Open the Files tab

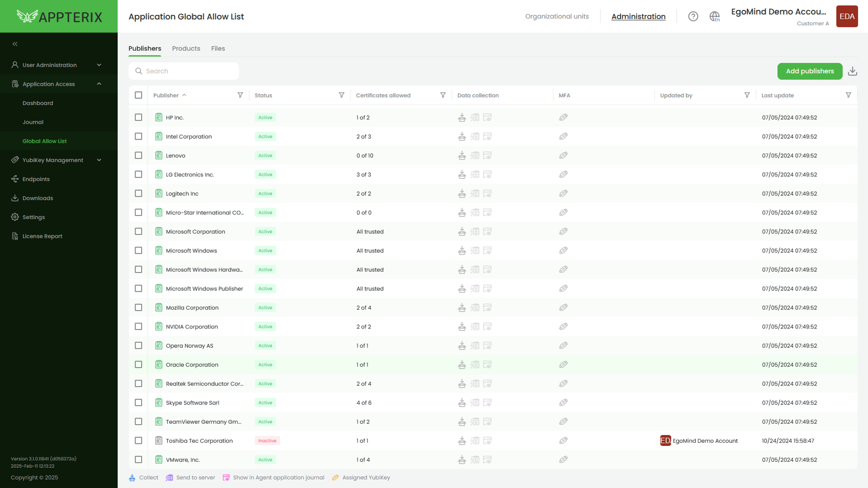pyautogui.click(x=218, y=49)
